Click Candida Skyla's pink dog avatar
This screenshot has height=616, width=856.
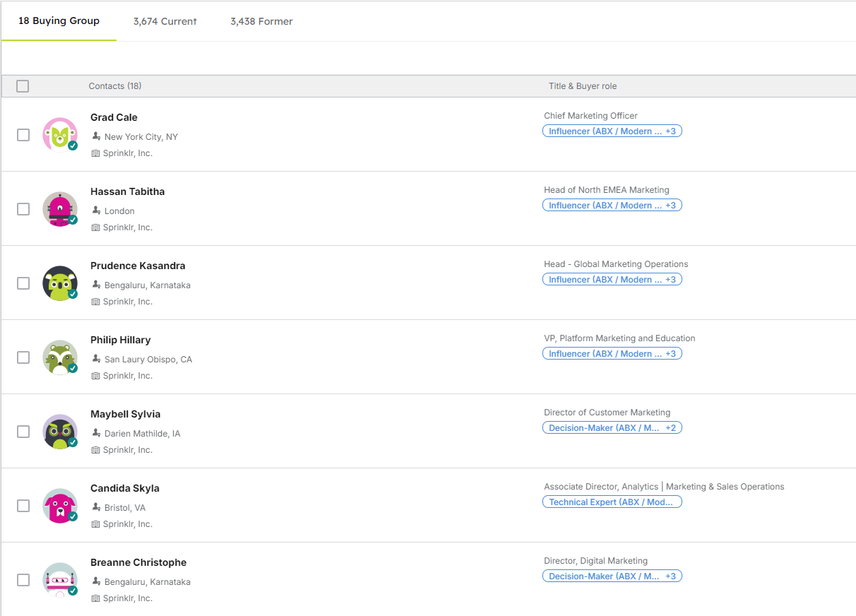(60, 506)
